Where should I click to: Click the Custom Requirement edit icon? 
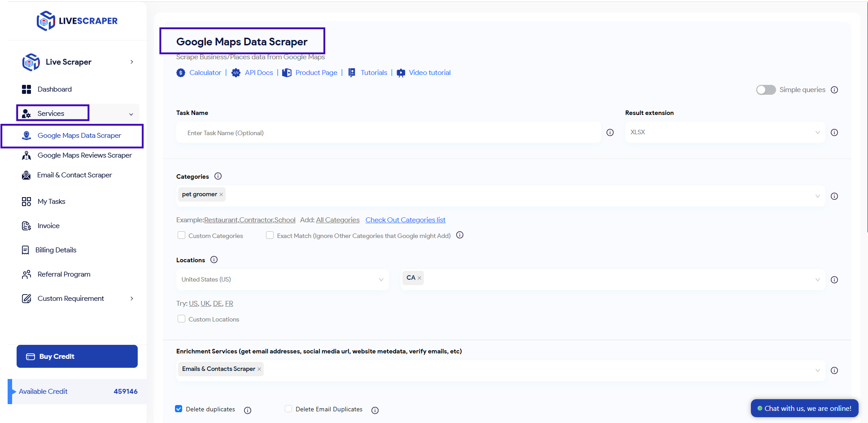[x=26, y=299]
